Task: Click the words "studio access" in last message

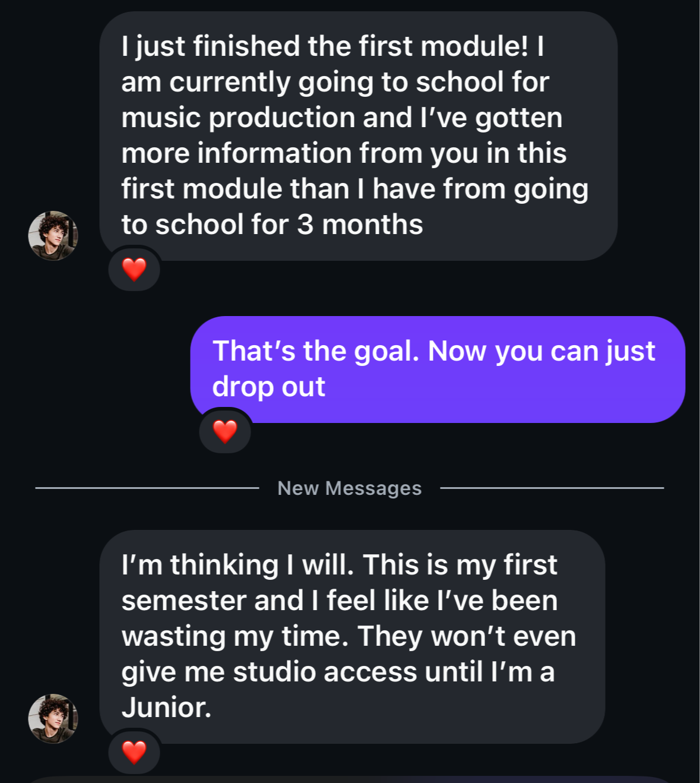Action: click(x=325, y=672)
